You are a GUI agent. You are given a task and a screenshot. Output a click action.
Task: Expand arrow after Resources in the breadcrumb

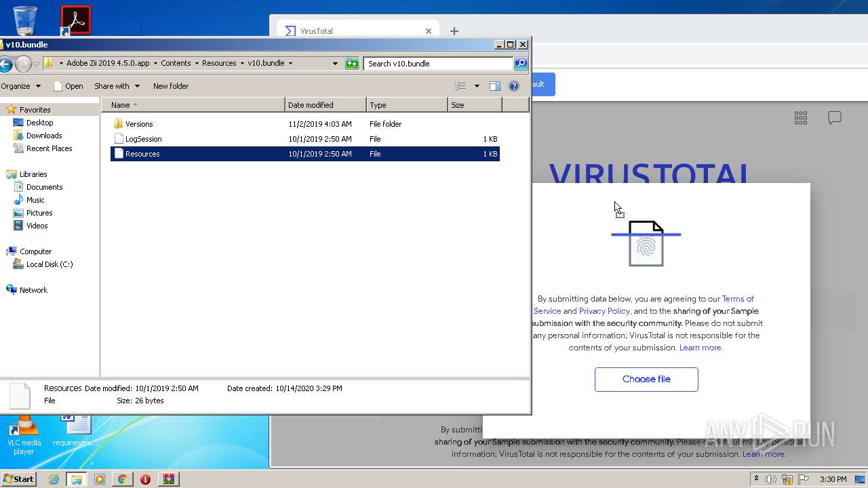pos(241,64)
